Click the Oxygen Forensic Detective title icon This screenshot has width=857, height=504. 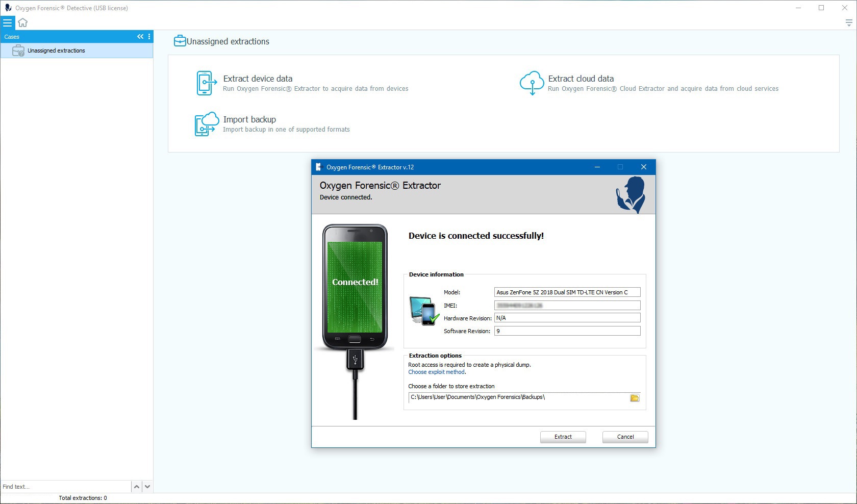(x=8, y=8)
